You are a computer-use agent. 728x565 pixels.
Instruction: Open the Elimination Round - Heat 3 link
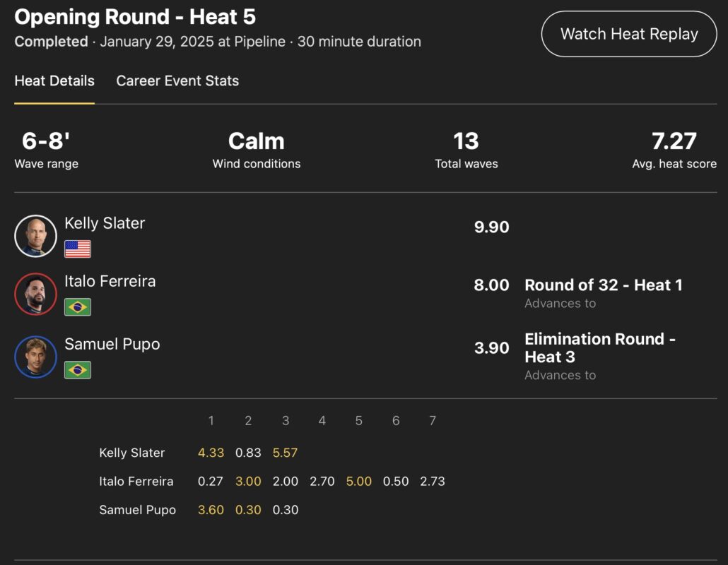coord(599,347)
